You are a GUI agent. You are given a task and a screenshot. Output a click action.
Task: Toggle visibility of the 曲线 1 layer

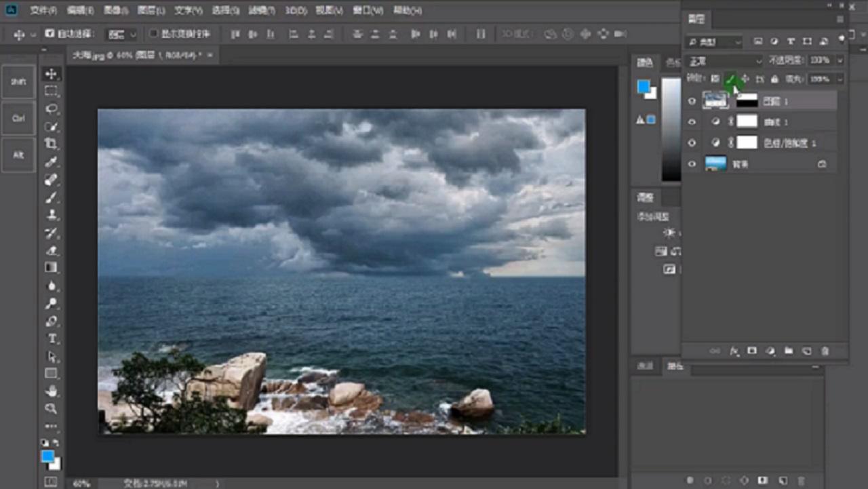click(x=692, y=122)
